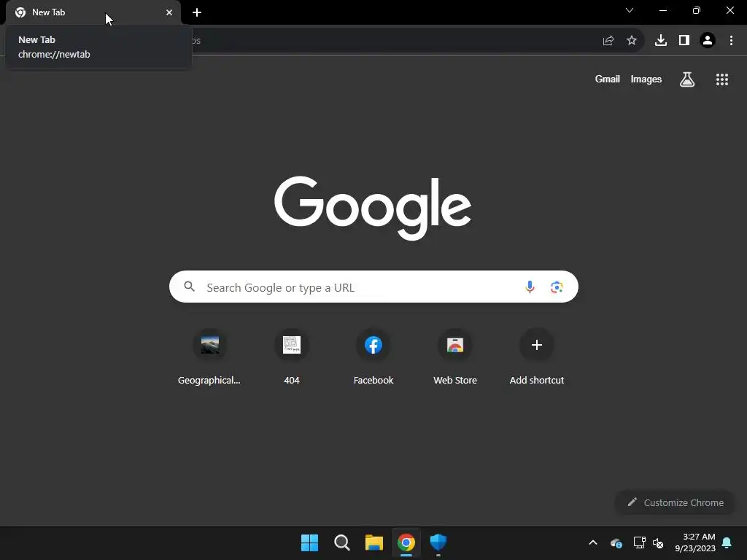
Task: Search by image with Lens icon
Action: coord(557,287)
